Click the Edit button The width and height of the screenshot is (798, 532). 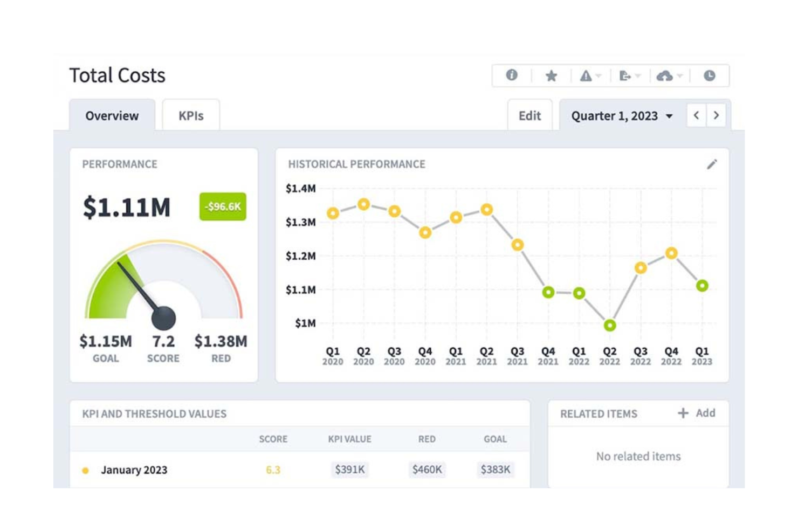(x=529, y=115)
